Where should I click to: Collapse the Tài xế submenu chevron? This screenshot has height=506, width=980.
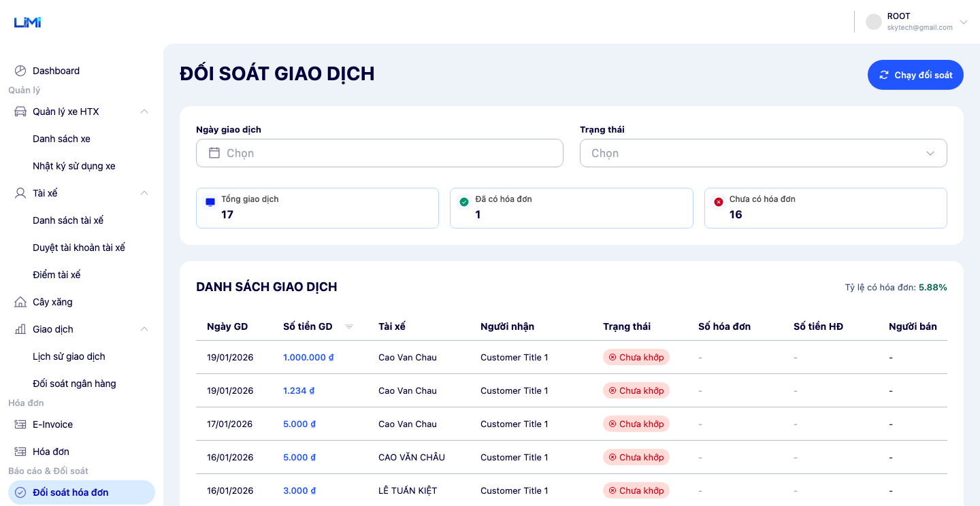click(144, 193)
